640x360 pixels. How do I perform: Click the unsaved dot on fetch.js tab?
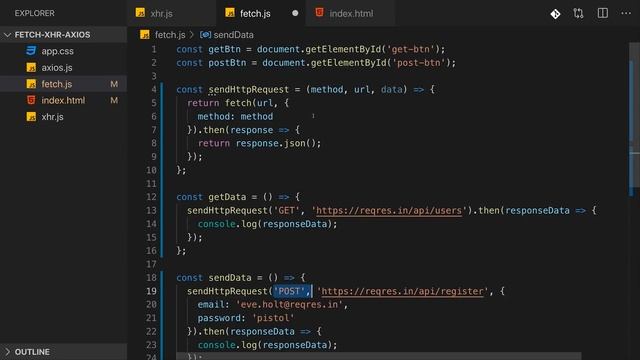[x=295, y=13]
